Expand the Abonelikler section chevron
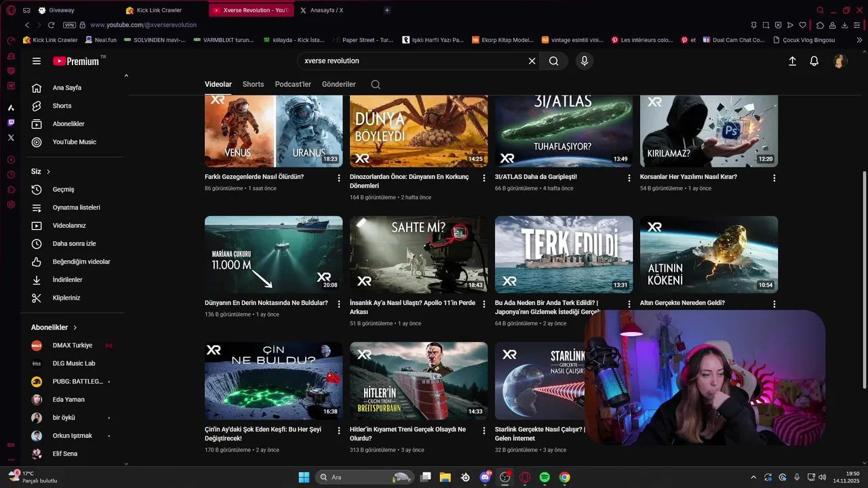The width and height of the screenshot is (868, 488). point(75,327)
